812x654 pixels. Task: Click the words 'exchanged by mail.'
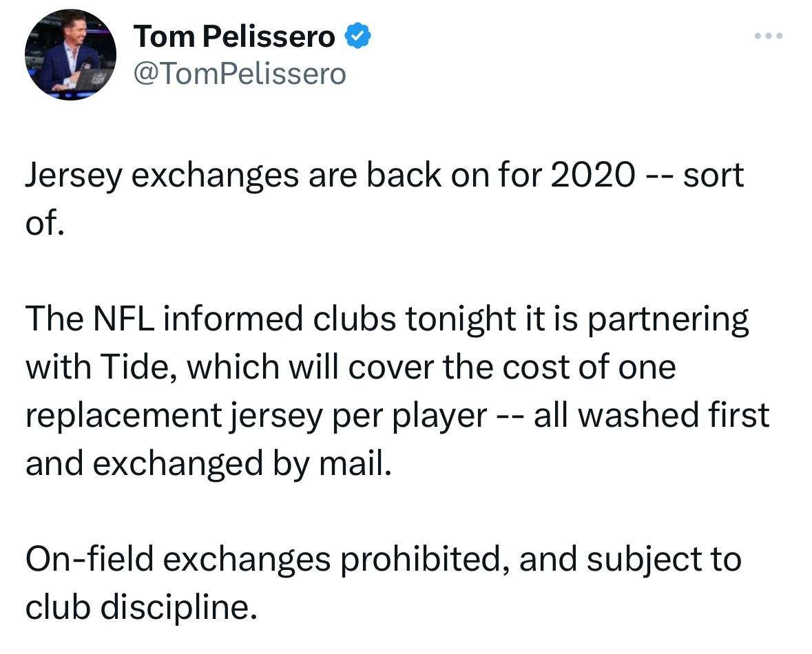[x=242, y=463]
